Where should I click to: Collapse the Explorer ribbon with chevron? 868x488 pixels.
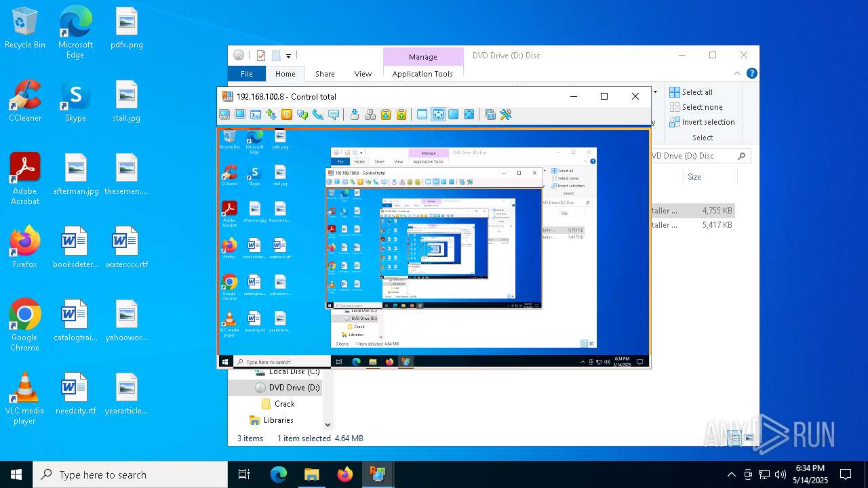(x=737, y=73)
